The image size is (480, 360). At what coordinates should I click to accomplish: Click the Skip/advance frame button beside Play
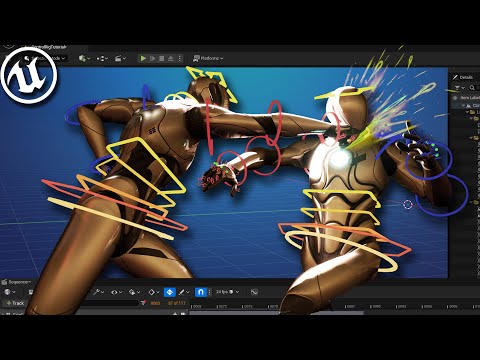152,58
